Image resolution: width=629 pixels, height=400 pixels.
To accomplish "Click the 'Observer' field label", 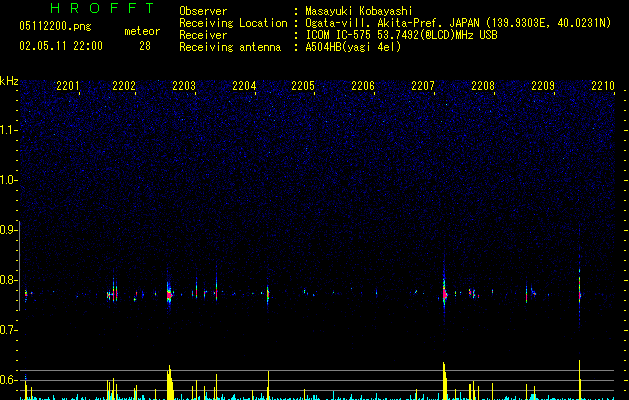I will (x=203, y=11).
